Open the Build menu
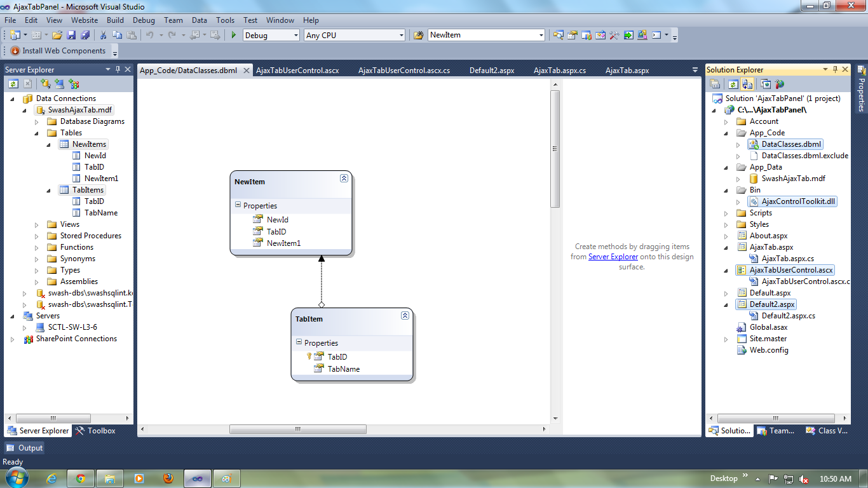This screenshot has width=868, height=488. [115, 20]
